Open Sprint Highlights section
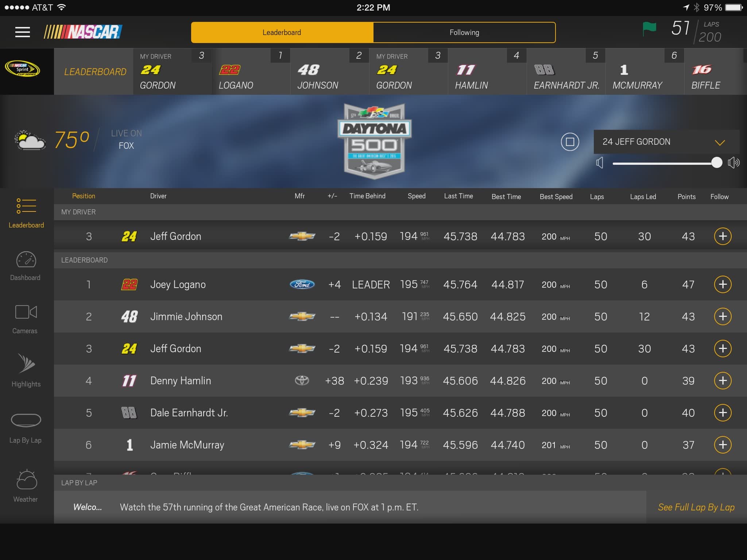 tap(26, 370)
